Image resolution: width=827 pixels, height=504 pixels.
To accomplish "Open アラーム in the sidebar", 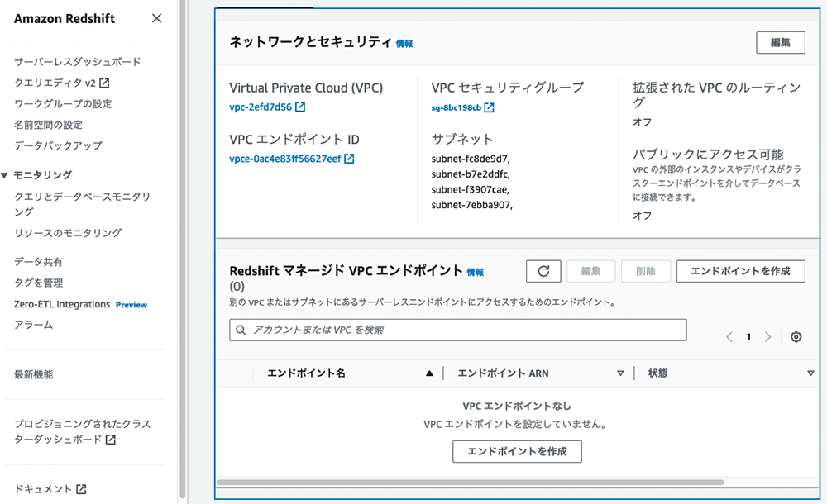I will click(33, 325).
